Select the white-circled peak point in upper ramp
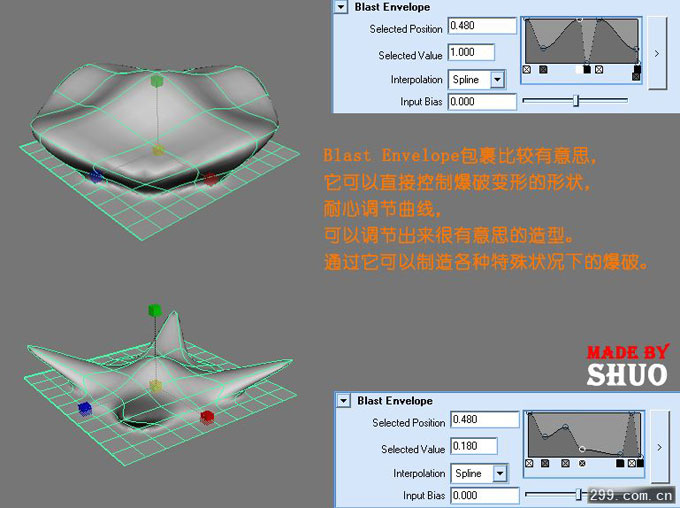The width and height of the screenshot is (680, 508). point(579,19)
